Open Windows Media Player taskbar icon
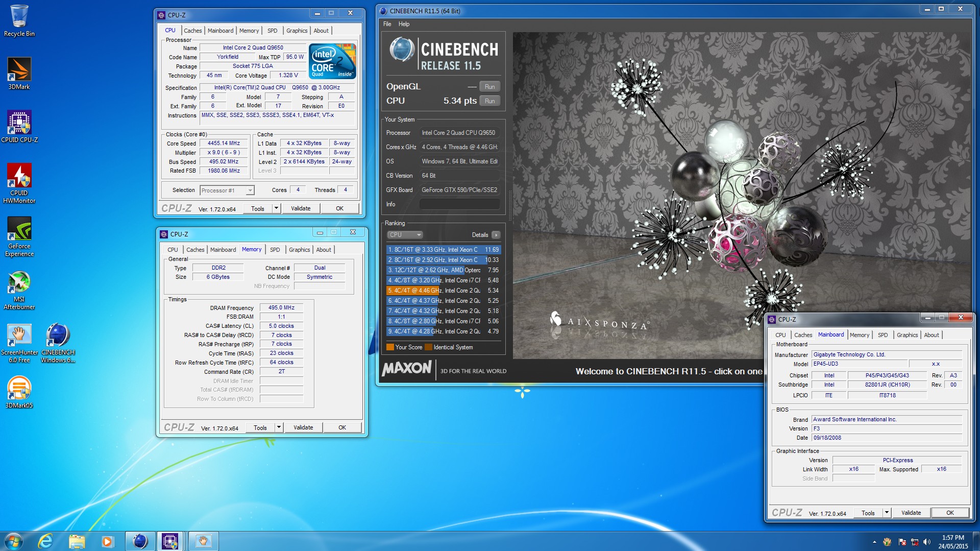 tap(107, 541)
